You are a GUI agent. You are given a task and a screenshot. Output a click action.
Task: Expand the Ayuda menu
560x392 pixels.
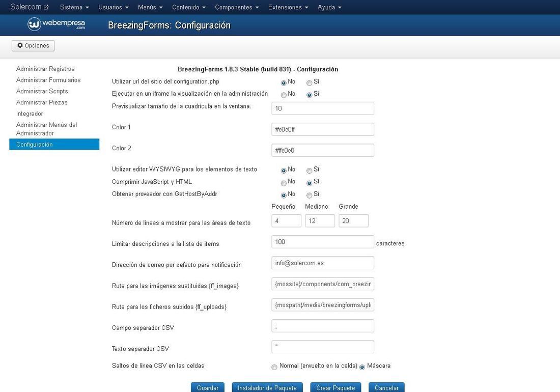[x=329, y=7]
